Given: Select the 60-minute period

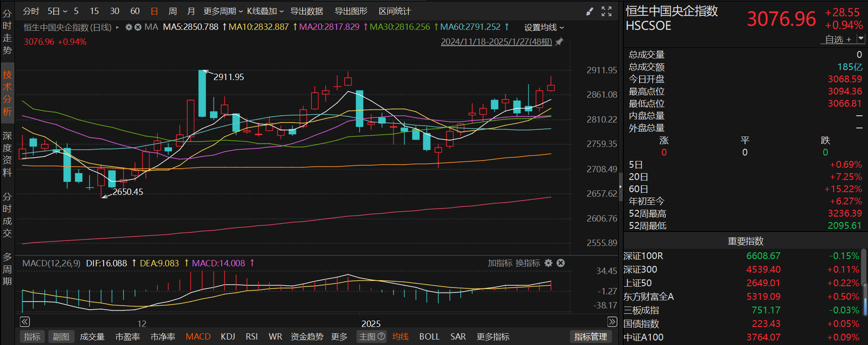Looking at the screenshot, I should click(x=135, y=11).
